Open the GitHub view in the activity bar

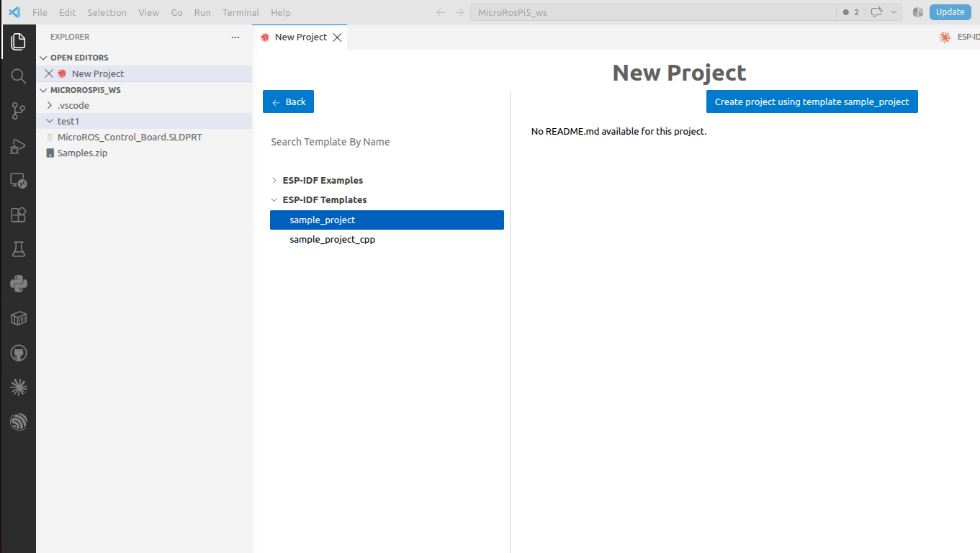click(18, 353)
